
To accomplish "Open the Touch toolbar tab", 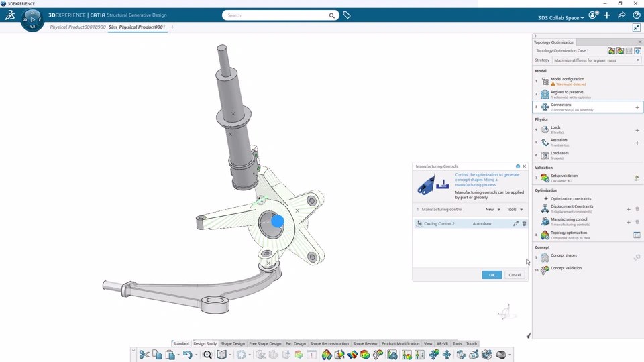I will 471,343.
